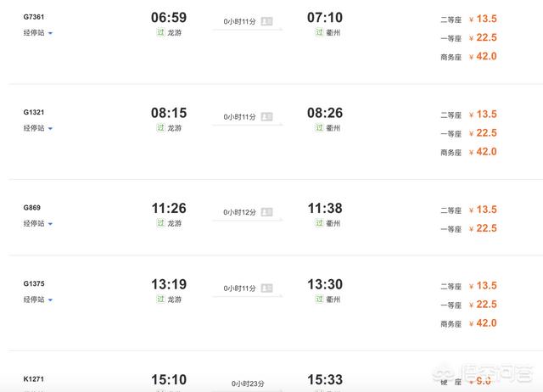543x392 pixels.
Task: Click ID card icon for train G869
Action: (x=266, y=212)
